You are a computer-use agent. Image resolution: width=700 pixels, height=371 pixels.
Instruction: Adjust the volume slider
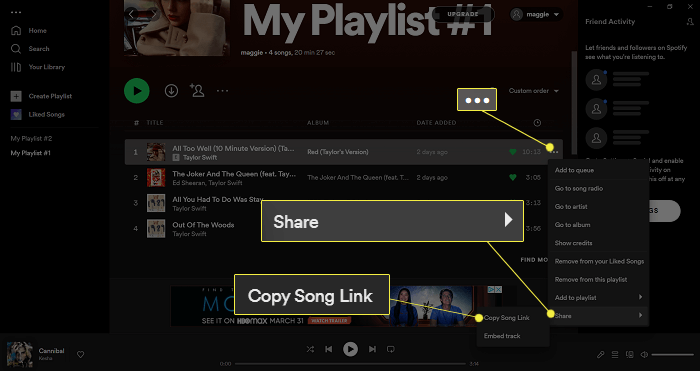coord(673,354)
